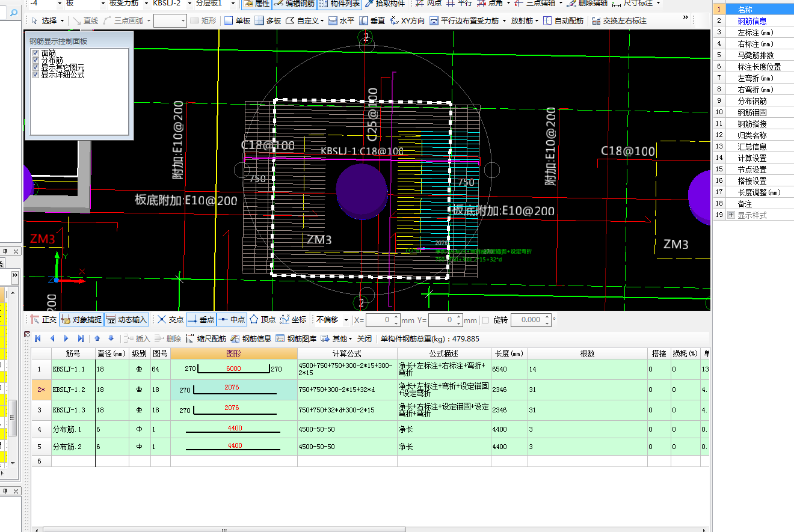Click 删除辅轴 delete auxiliary axis

coord(587,4)
